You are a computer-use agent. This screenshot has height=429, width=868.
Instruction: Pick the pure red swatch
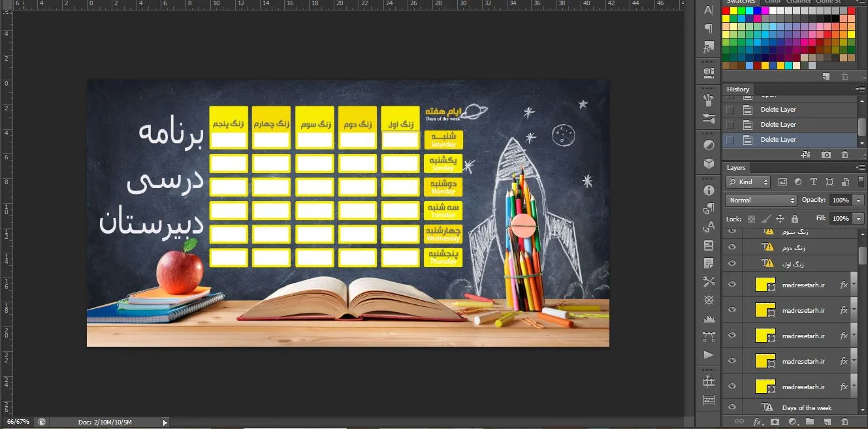[x=726, y=10]
